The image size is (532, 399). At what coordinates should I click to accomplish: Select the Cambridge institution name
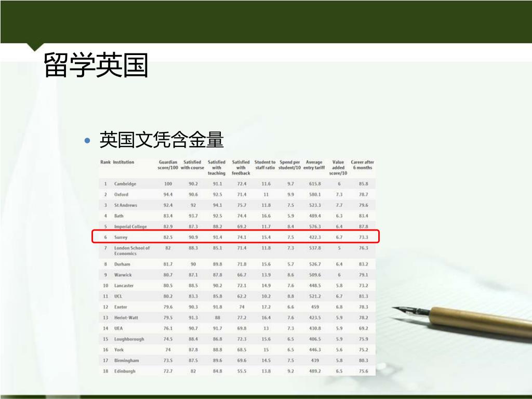[x=125, y=184]
